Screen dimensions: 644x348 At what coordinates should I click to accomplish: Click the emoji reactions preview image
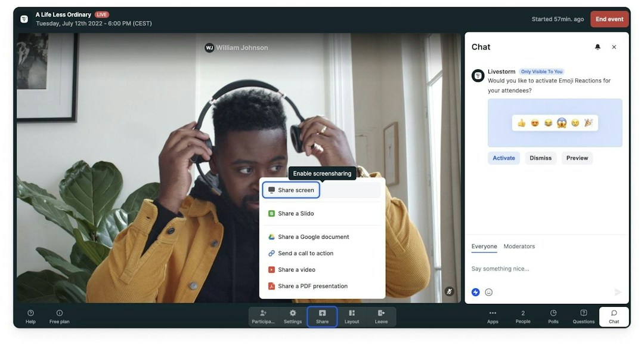(555, 122)
